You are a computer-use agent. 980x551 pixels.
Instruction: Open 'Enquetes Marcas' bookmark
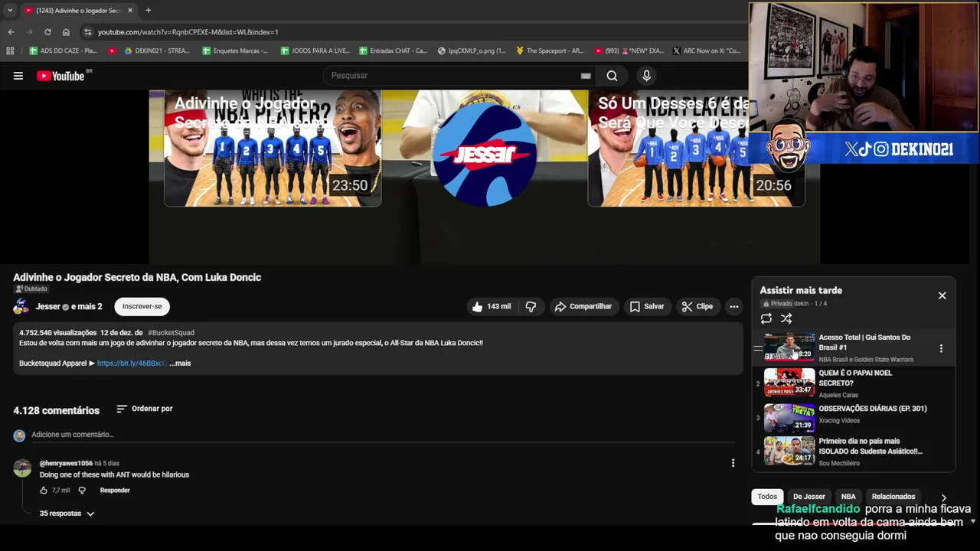(x=235, y=51)
